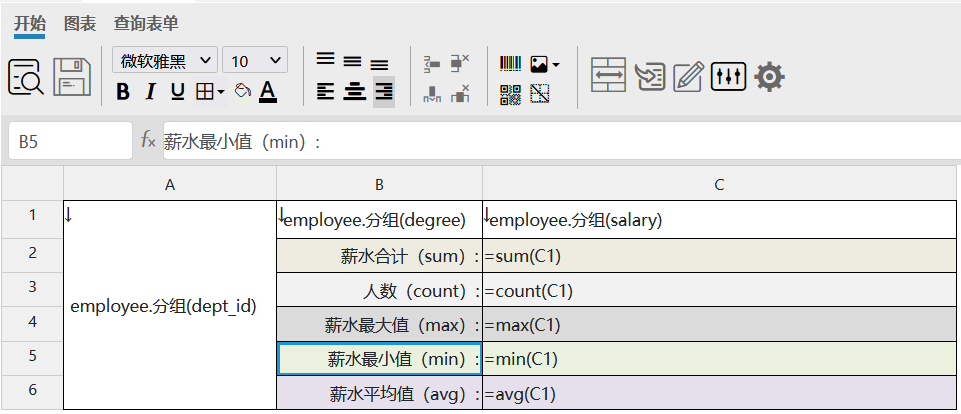Open the import template icon

650,77
